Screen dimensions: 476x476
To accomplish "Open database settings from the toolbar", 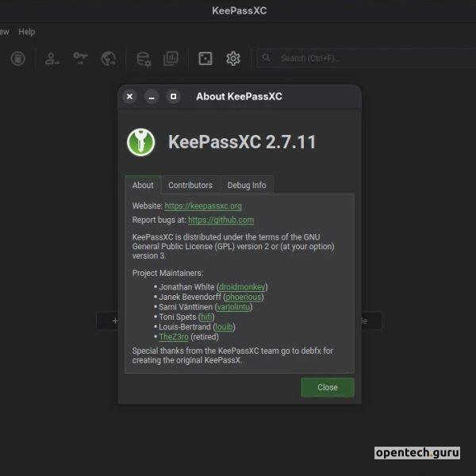I will [144, 59].
